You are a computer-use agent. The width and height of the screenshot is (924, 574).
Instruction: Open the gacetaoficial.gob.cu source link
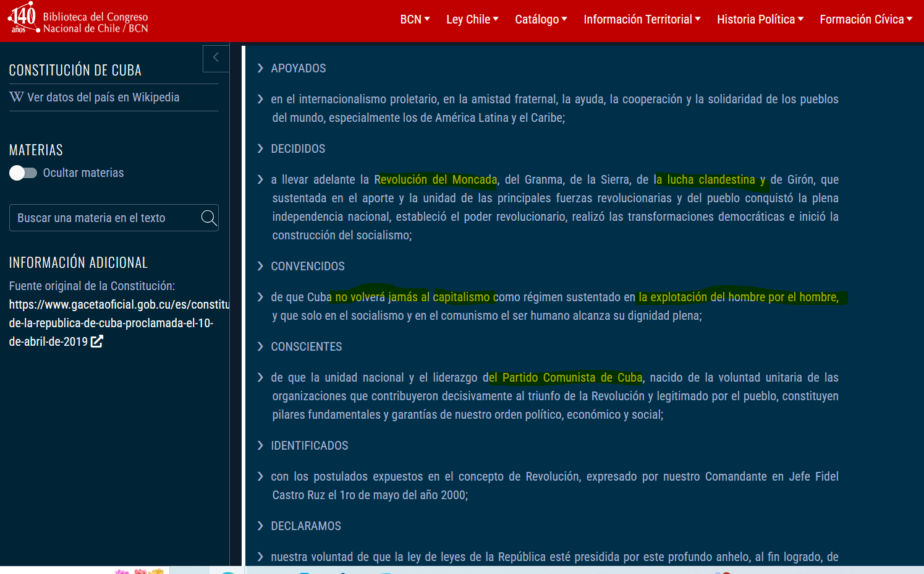(119, 323)
